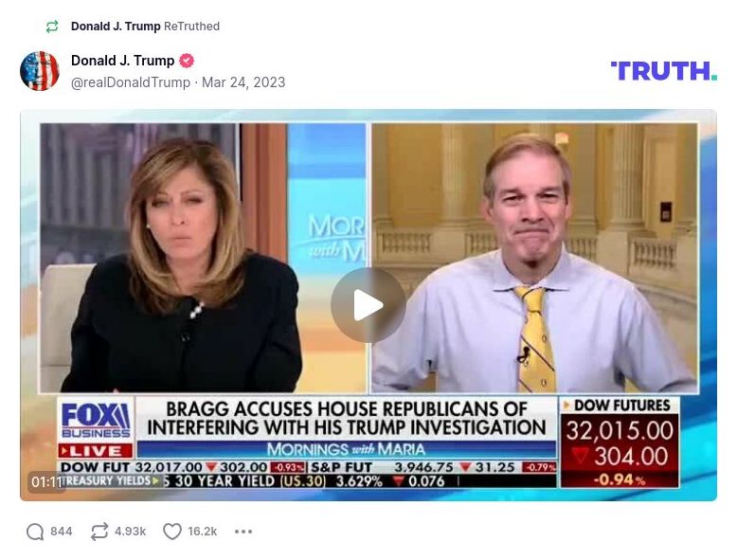Viewport: 737px width, 560px height.
Task: Click the reply comment bubble icon
Action: 35,532
